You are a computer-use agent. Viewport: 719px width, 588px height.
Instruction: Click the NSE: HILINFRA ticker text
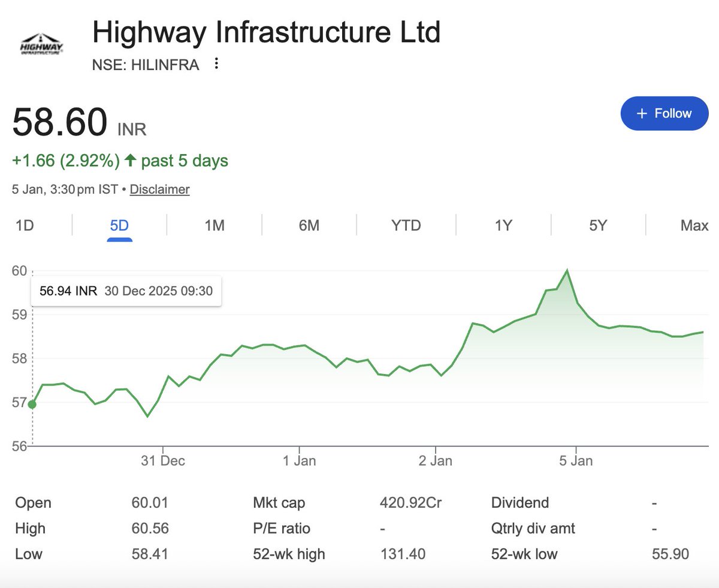click(x=146, y=65)
